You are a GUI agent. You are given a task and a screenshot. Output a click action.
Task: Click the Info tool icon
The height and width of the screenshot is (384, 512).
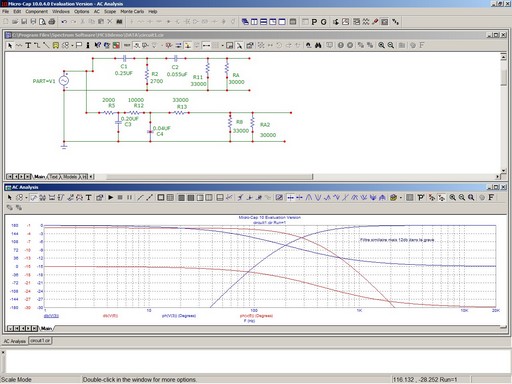click(x=88, y=45)
